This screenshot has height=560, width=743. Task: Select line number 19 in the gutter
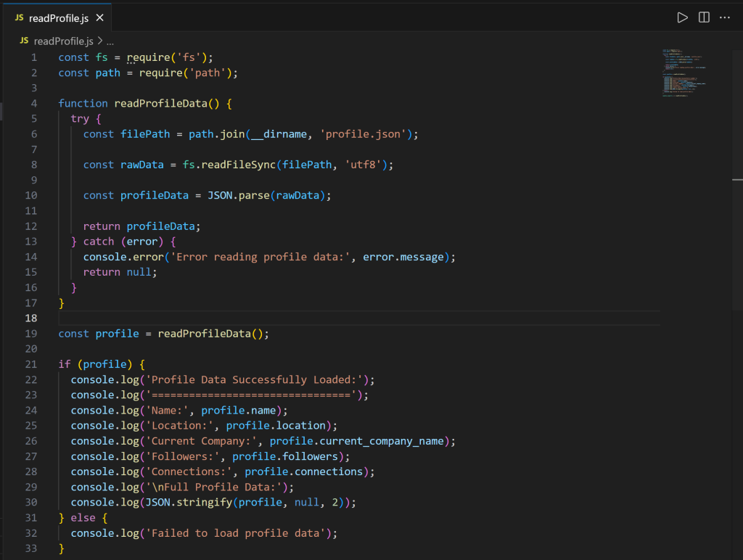pyautogui.click(x=30, y=333)
